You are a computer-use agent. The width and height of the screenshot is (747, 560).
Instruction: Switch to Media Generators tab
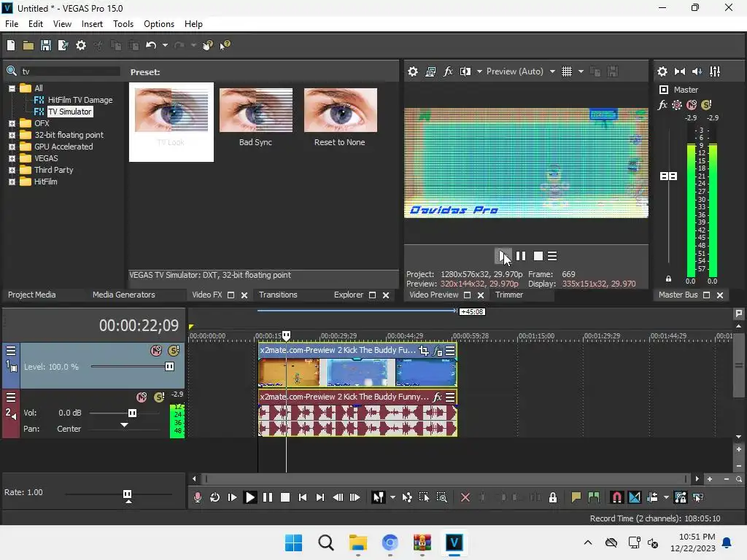tap(124, 295)
